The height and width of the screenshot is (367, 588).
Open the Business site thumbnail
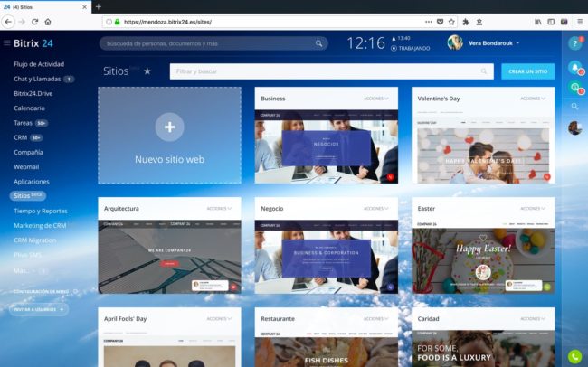click(327, 146)
